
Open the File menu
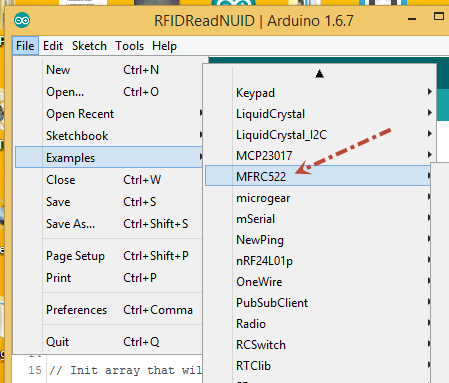pyautogui.click(x=25, y=46)
